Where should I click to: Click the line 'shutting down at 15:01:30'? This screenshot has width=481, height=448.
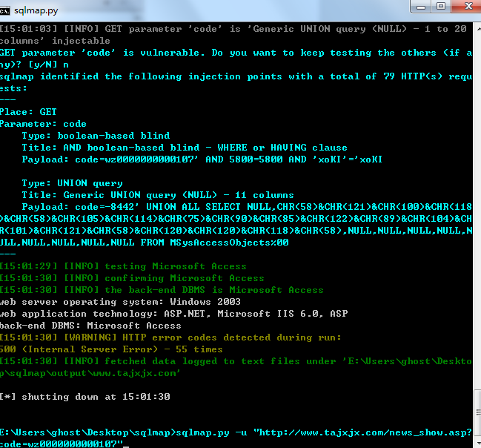[85, 397]
